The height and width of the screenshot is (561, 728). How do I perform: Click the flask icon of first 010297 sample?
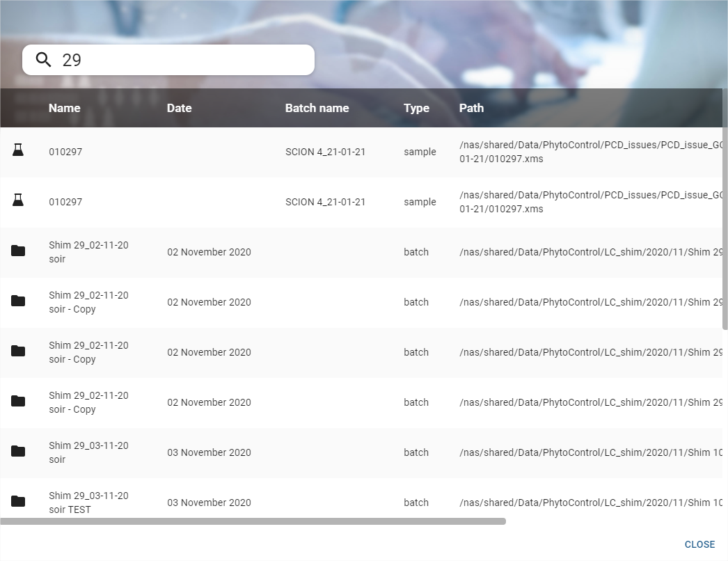click(x=18, y=150)
